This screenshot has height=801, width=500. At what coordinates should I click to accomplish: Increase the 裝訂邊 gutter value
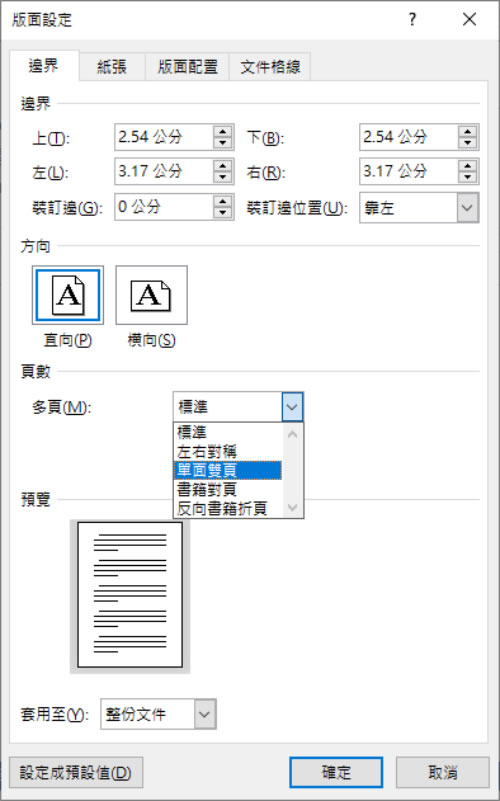tap(222, 201)
